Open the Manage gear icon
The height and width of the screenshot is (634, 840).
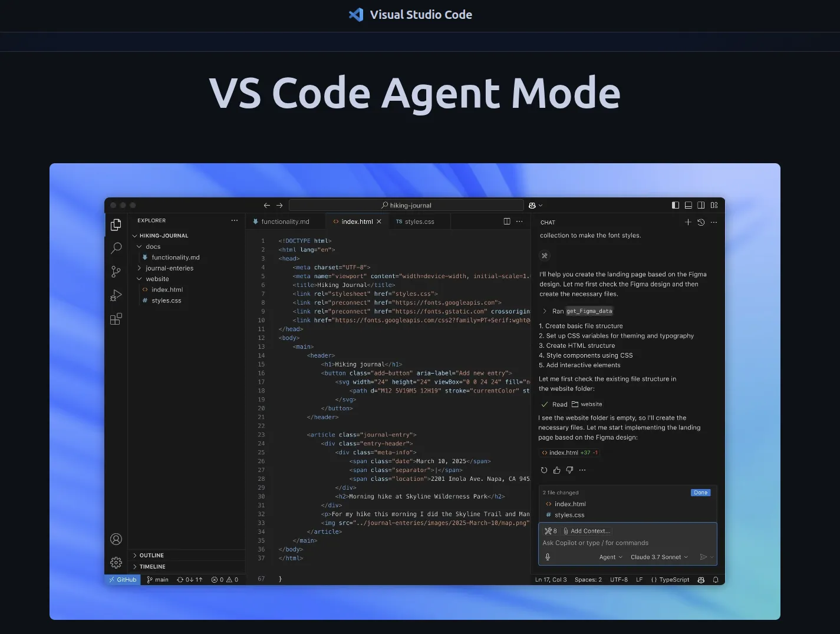(x=116, y=563)
